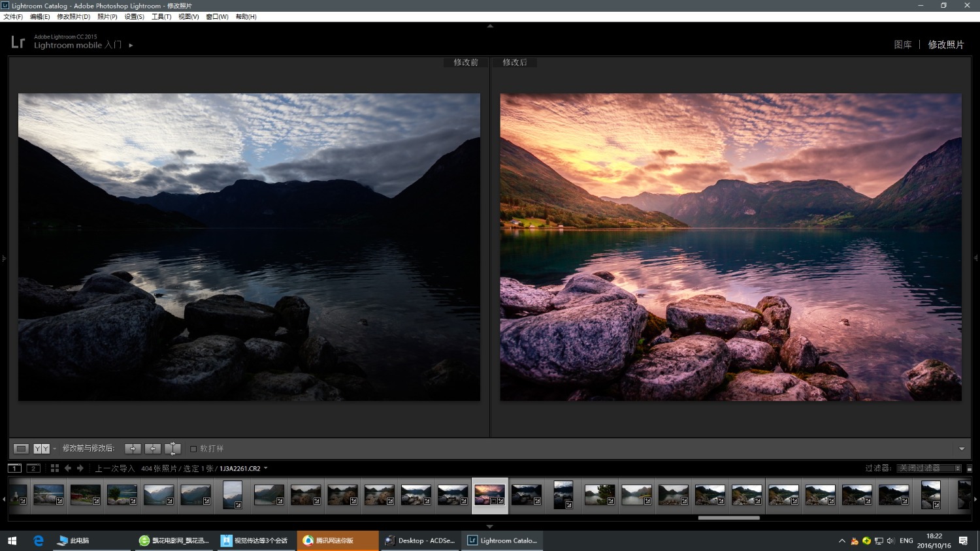Copy After settings to Before arrow button
The width and height of the screenshot is (980, 551).
[x=153, y=449]
